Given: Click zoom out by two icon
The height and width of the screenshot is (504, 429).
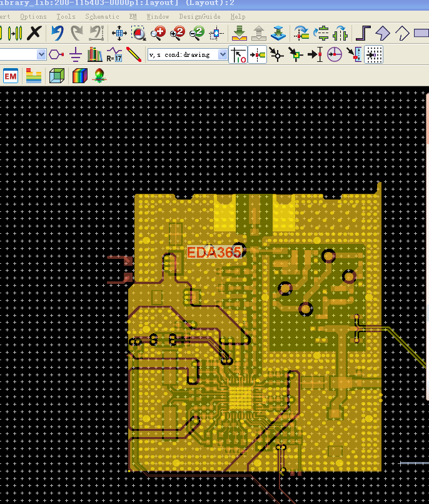Looking at the screenshot, I should (x=197, y=33).
